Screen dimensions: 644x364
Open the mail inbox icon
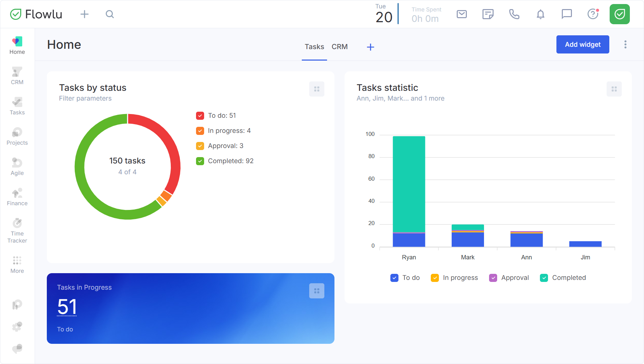click(x=462, y=14)
